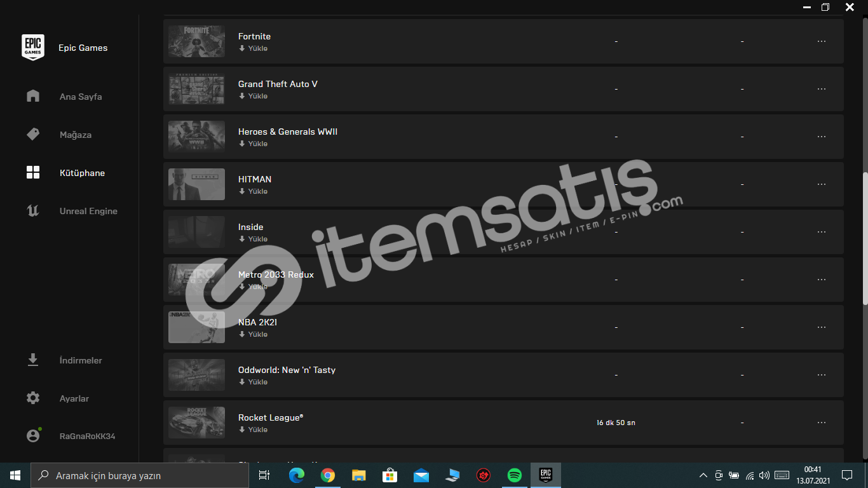
Task: Open options menu for Oddworld: New 'n' Tasty
Action: pos(822,375)
